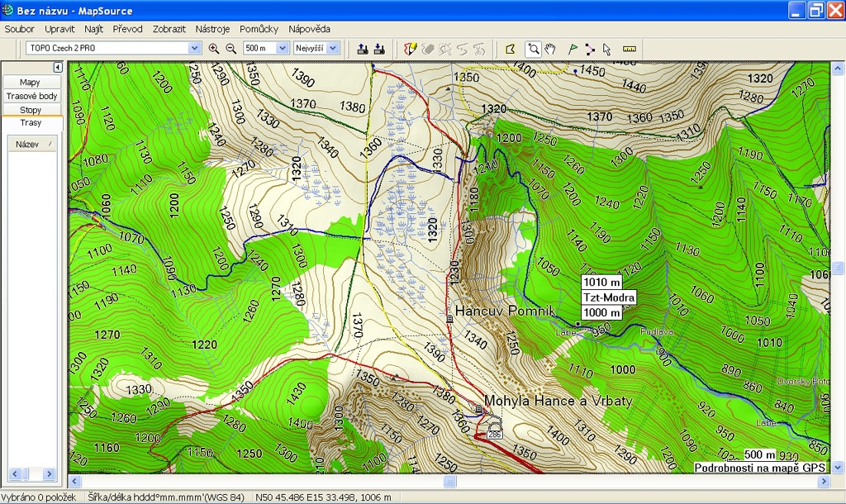846x504 pixels.
Task: Select the Route tool
Action: pos(590,49)
